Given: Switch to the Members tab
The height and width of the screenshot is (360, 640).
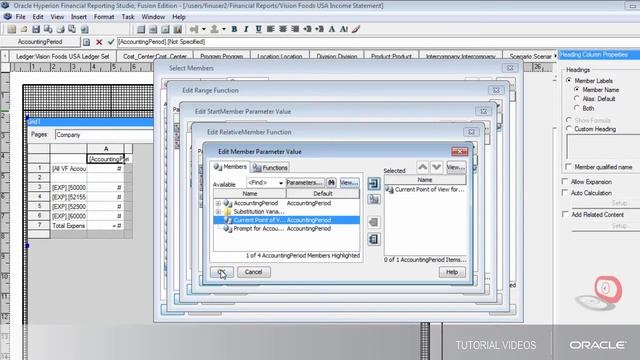Looking at the screenshot, I should [x=230, y=167].
